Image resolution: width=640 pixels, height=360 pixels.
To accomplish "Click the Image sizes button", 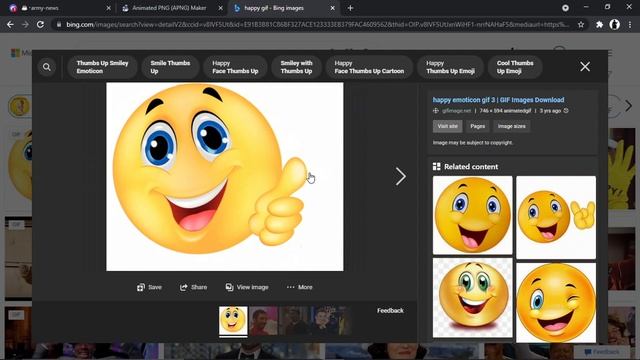I will [x=511, y=126].
